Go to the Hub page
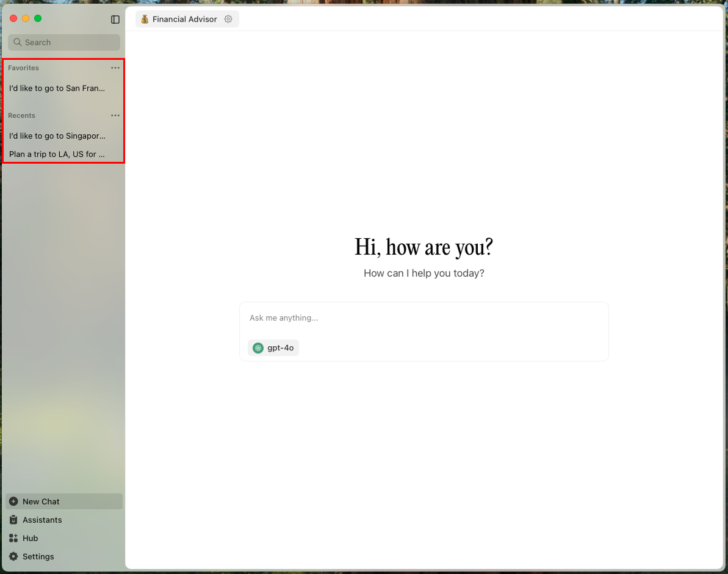 coord(30,538)
